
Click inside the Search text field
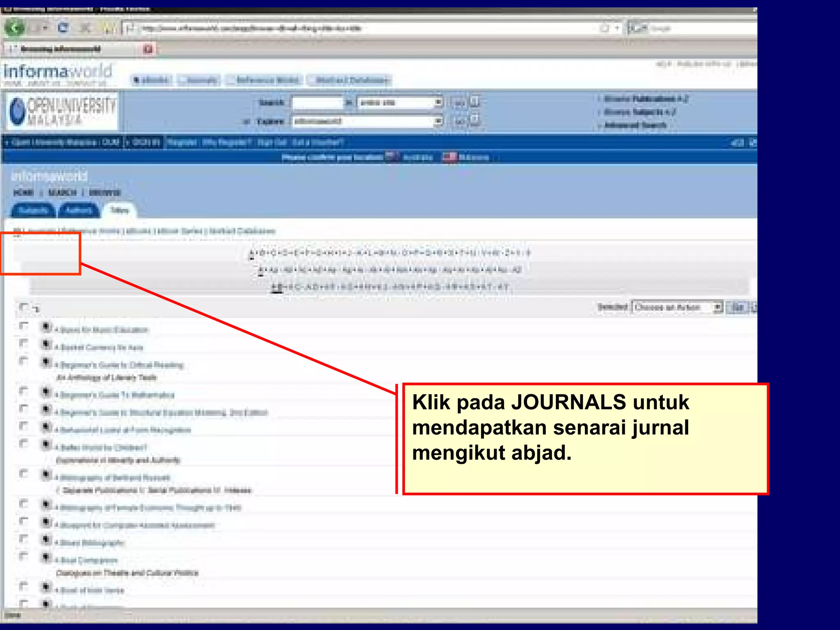pyautogui.click(x=317, y=103)
